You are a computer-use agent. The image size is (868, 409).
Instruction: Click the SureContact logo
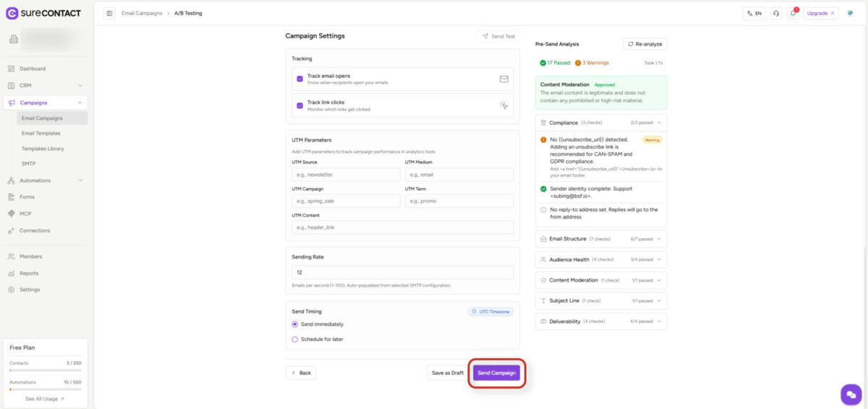tap(43, 13)
